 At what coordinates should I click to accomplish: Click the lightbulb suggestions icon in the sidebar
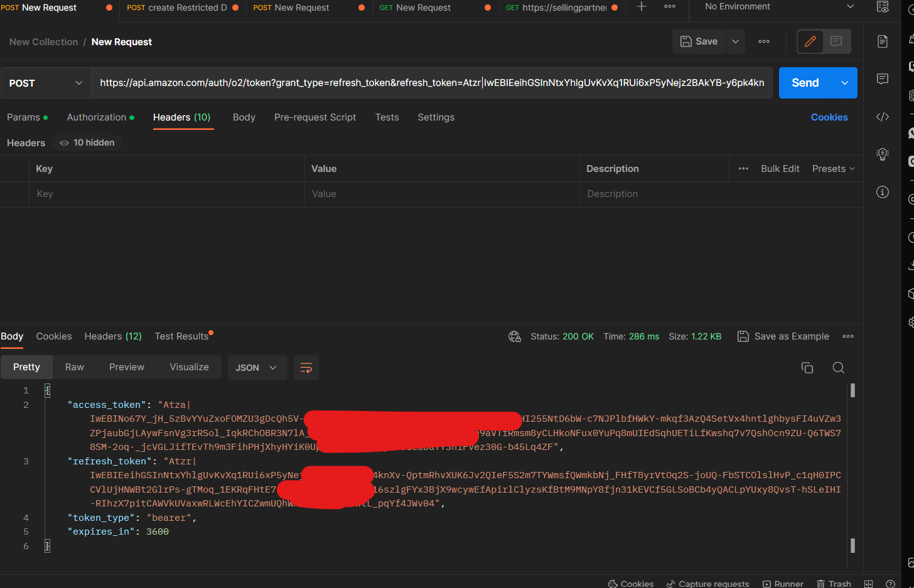pyautogui.click(x=883, y=154)
